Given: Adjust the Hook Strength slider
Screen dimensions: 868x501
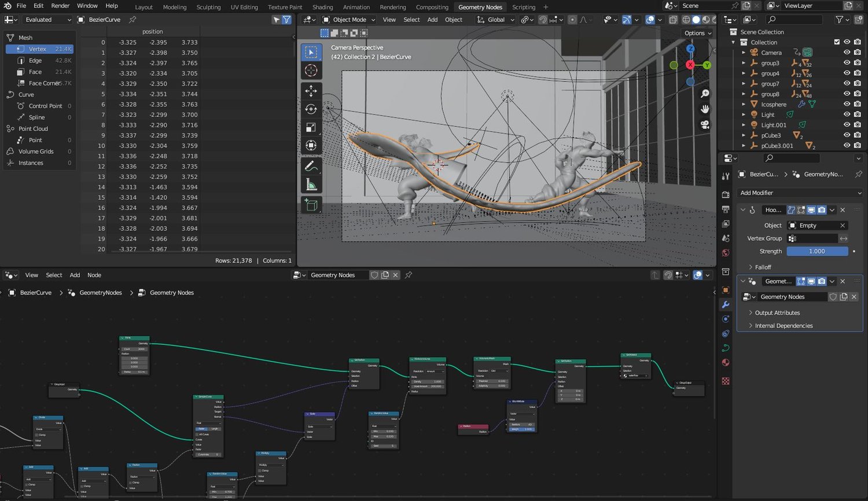Looking at the screenshot, I should (817, 252).
